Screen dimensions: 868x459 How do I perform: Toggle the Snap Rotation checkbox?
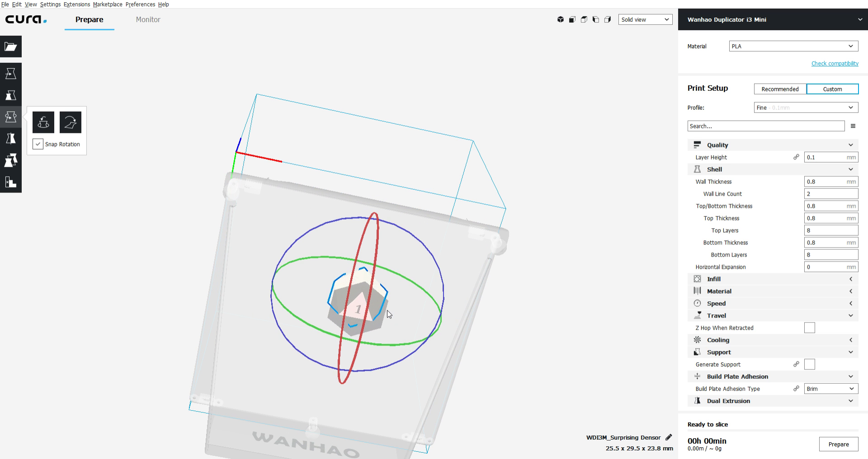click(x=38, y=144)
